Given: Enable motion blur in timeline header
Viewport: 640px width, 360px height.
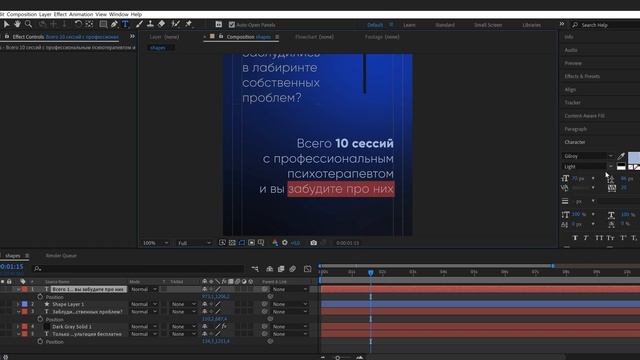Looking at the screenshot, I should [293, 269].
